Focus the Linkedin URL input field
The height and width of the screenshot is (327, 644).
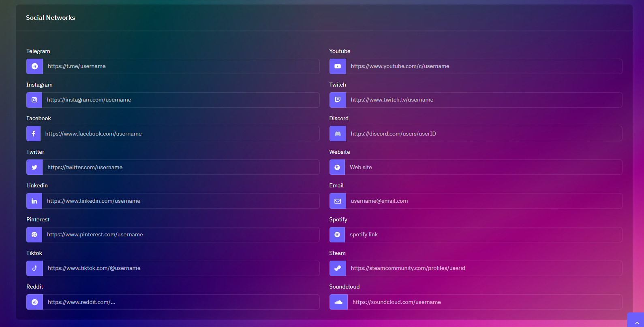coord(181,201)
